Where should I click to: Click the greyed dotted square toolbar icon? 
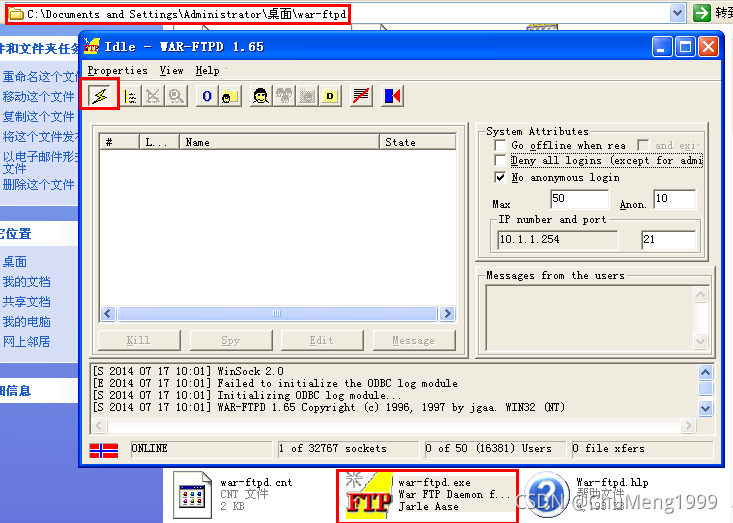[307, 96]
